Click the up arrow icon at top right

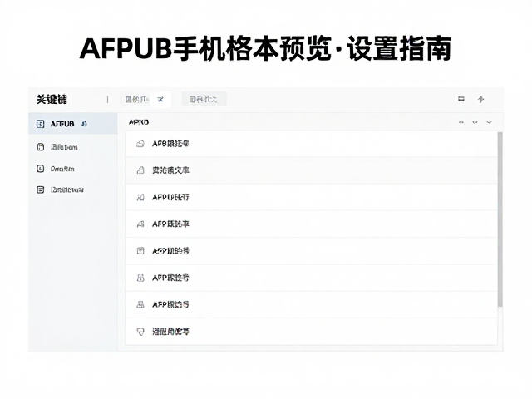point(480,100)
